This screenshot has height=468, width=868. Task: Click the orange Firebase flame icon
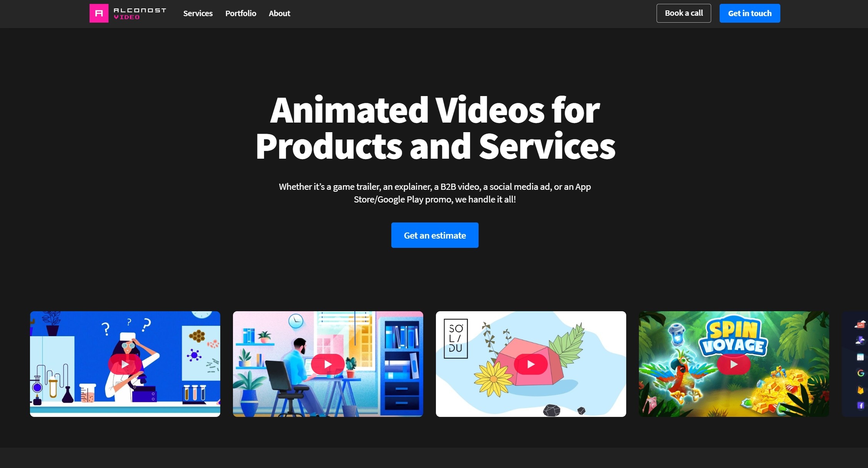coord(860,390)
